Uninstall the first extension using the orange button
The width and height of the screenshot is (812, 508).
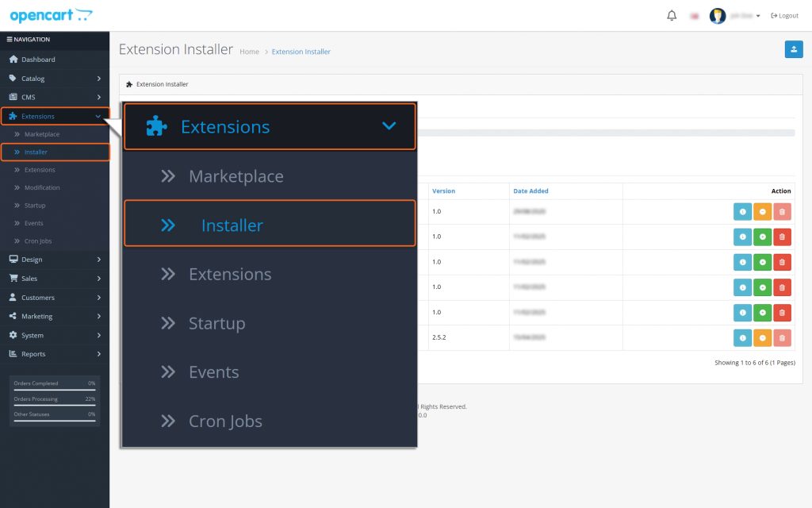(762, 211)
